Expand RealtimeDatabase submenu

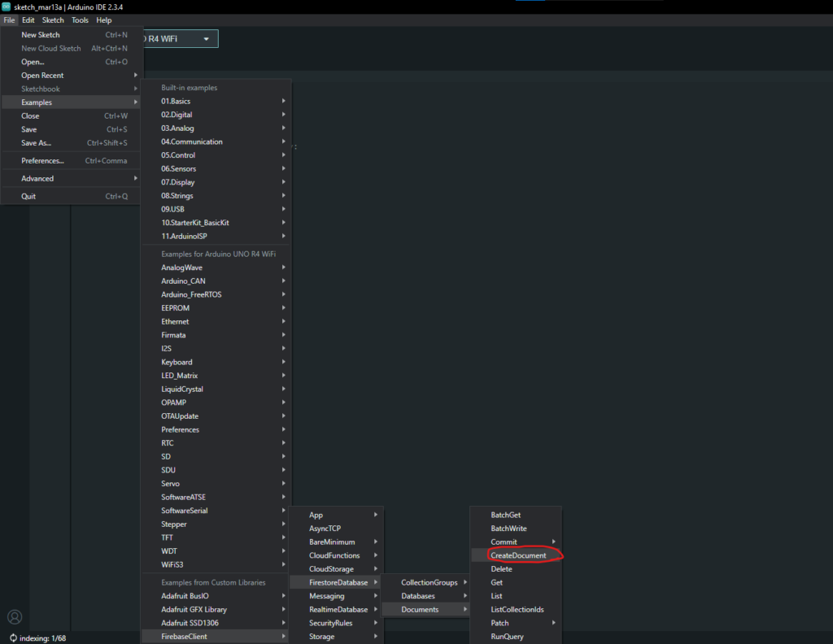[336, 610]
